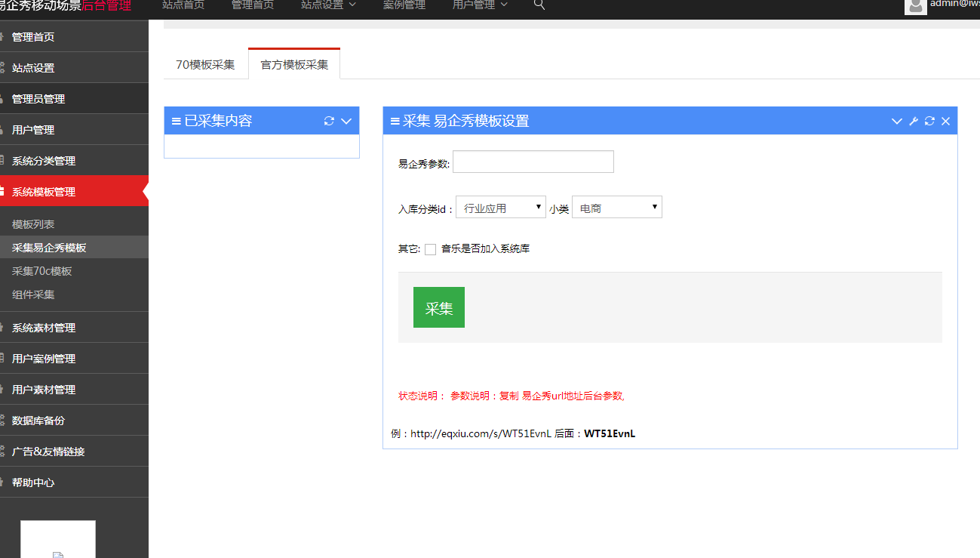Refresh the 采集 易企秀模板设置 panel
Image resolution: width=980 pixels, height=558 pixels.
tap(929, 121)
